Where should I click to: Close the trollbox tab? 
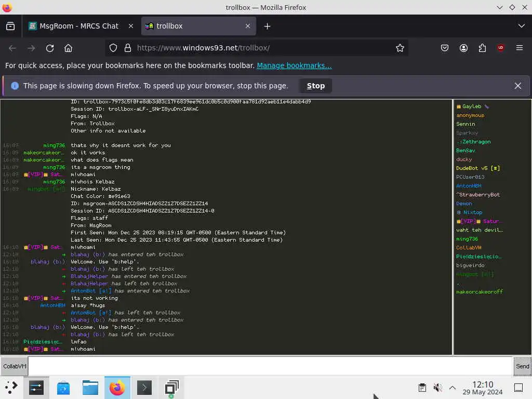248,26
